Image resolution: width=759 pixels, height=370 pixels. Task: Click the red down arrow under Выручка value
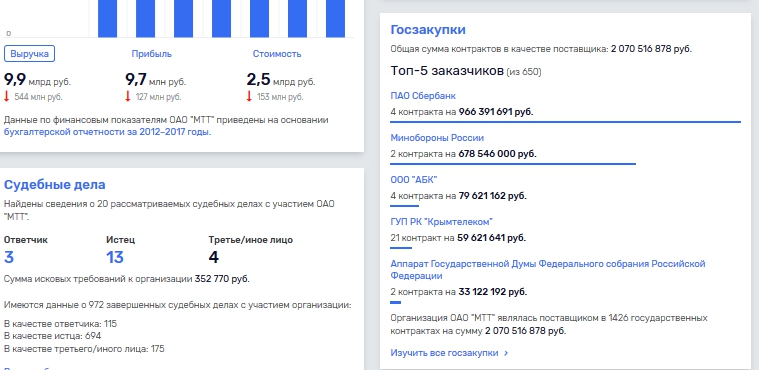tap(7, 96)
